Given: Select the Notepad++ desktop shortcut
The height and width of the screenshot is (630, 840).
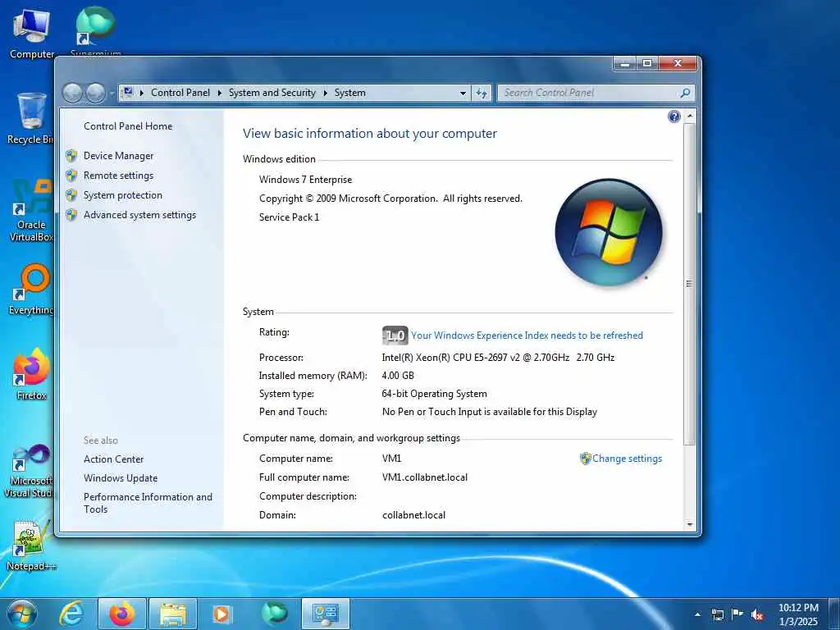Looking at the screenshot, I should click(31, 546).
